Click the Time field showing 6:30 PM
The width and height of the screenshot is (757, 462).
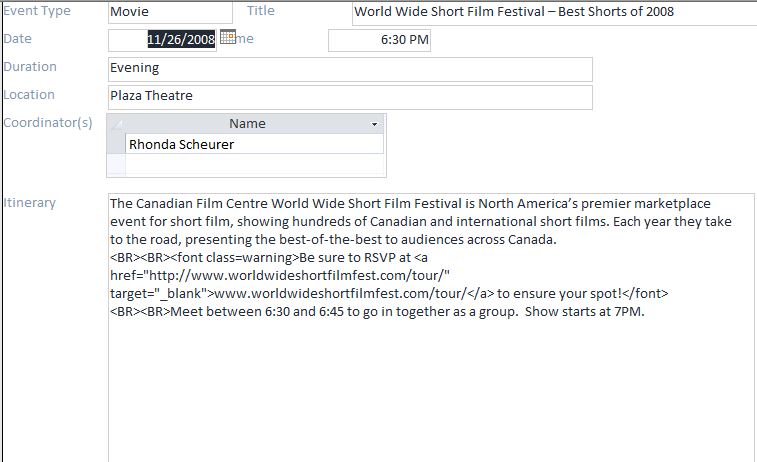379,40
